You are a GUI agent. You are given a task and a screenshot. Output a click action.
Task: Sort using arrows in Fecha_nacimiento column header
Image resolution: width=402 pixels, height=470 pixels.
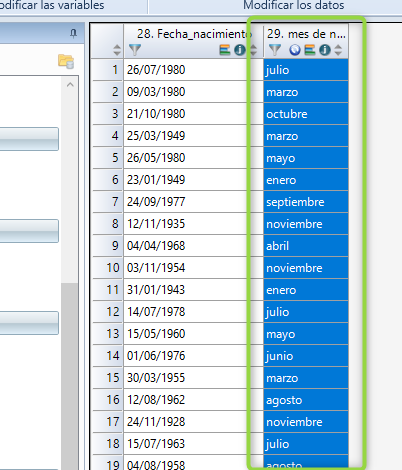point(253,50)
